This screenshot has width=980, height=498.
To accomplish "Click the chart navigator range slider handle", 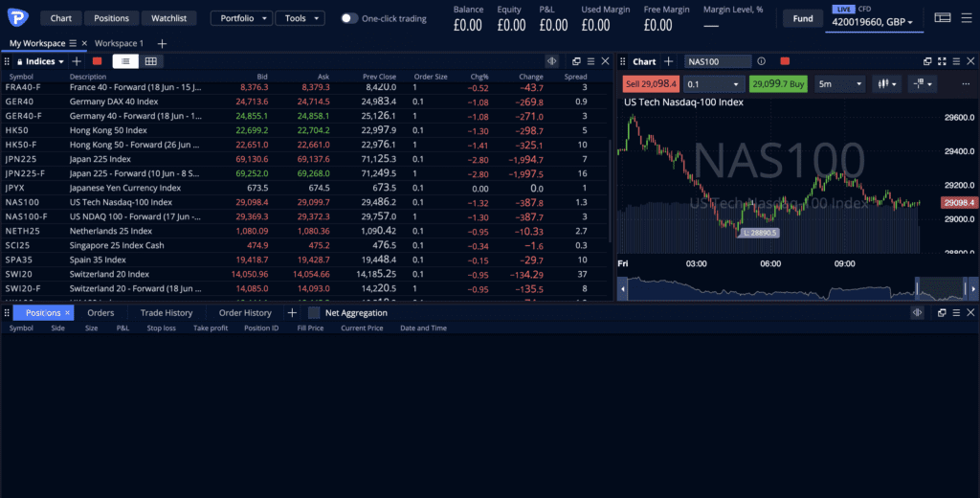I will coord(918,288).
